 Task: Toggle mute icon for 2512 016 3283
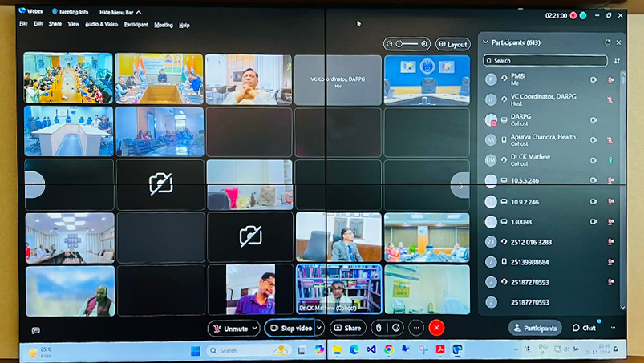611,242
